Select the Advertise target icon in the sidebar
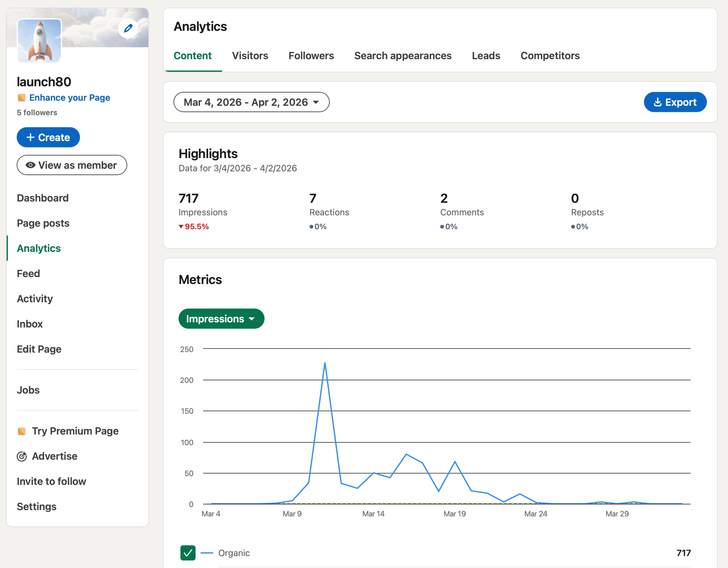728x568 pixels. point(22,456)
